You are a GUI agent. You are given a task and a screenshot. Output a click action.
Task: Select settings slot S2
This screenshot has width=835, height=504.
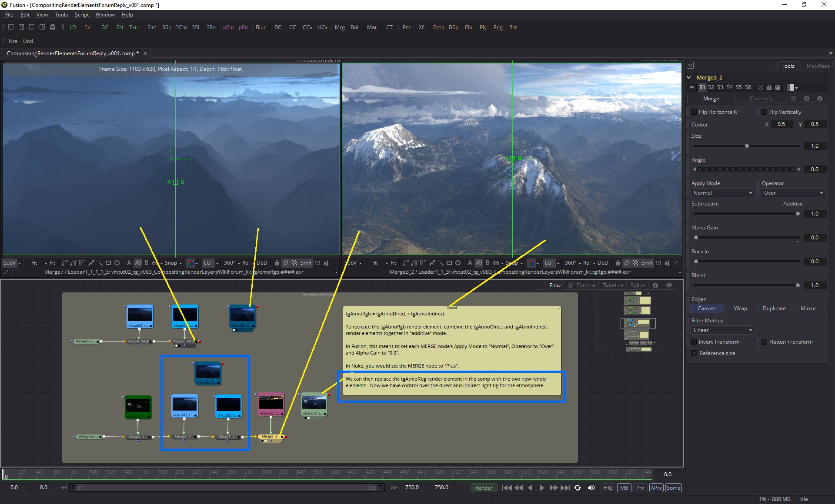[x=711, y=87]
